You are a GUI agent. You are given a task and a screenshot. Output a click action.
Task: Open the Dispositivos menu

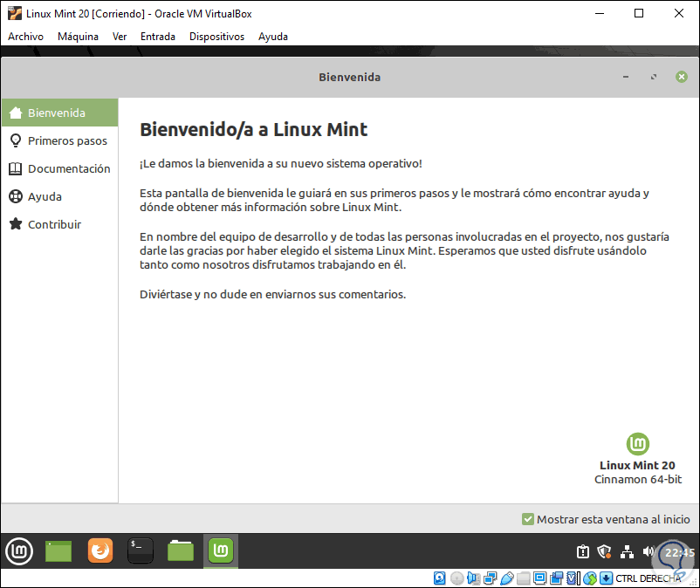click(x=216, y=37)
